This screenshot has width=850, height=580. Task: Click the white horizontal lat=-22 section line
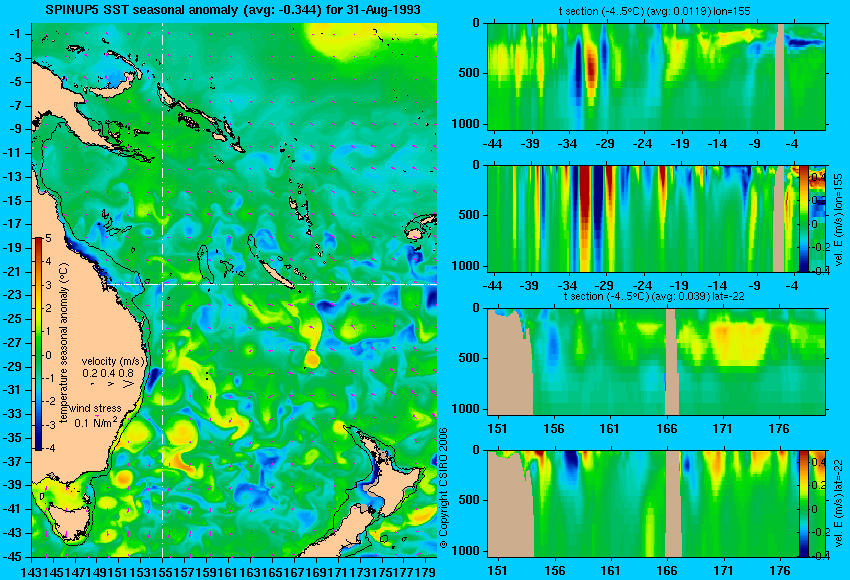272,284
